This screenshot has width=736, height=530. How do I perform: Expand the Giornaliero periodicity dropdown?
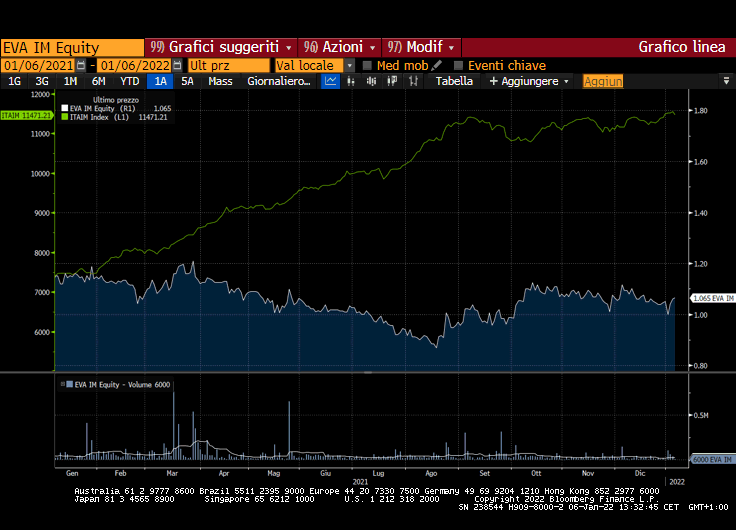279,81
